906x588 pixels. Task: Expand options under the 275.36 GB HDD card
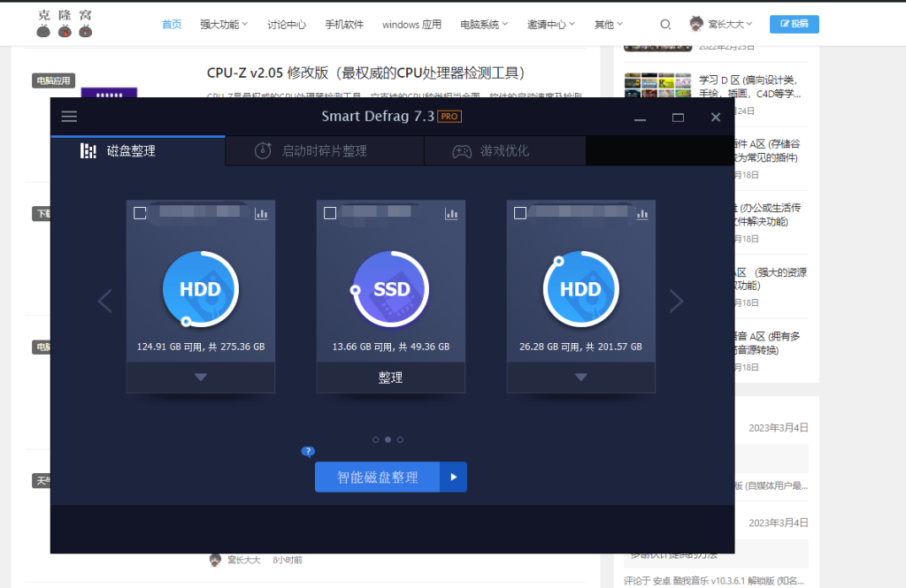click(x=201, y=378)
